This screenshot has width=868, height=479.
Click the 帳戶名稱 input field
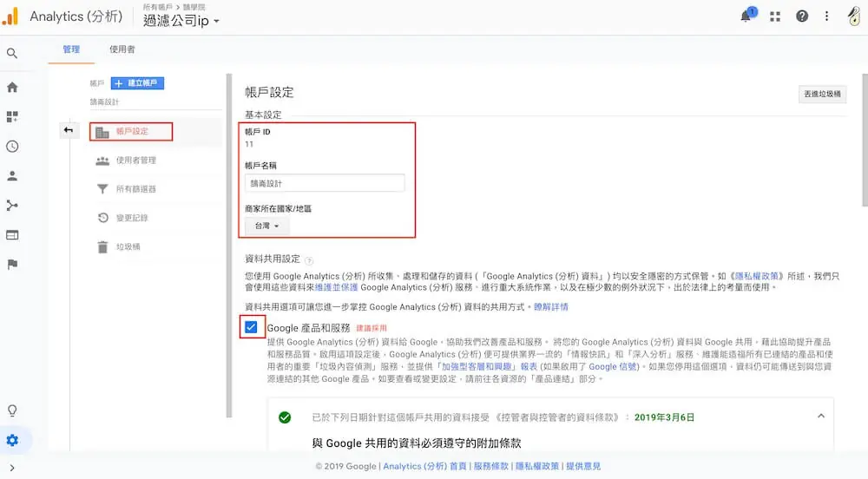tap(325, 183)
